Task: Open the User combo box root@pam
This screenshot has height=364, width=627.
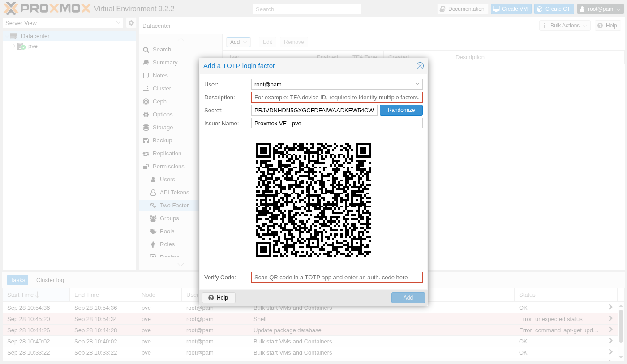Action: pyautogui.click(x=337, y=84)
